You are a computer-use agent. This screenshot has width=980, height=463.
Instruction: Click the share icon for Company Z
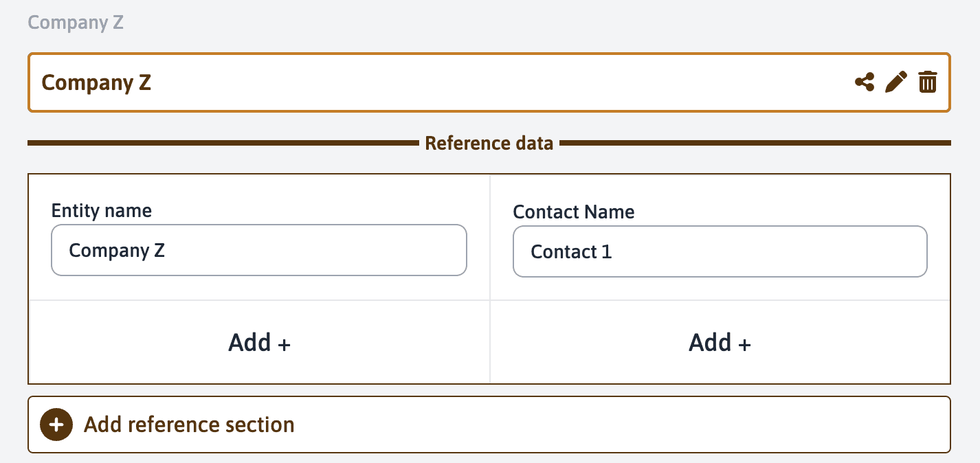click(865, 82)
